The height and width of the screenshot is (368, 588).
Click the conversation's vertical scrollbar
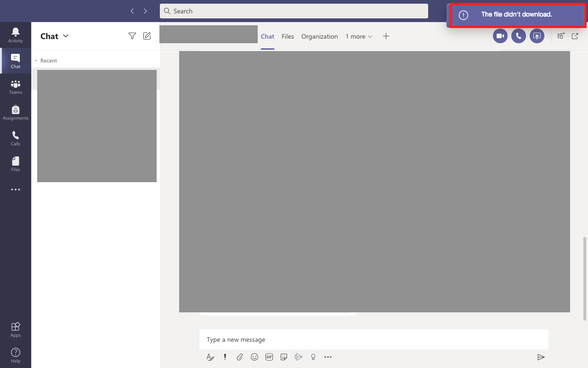coord(585,278)
